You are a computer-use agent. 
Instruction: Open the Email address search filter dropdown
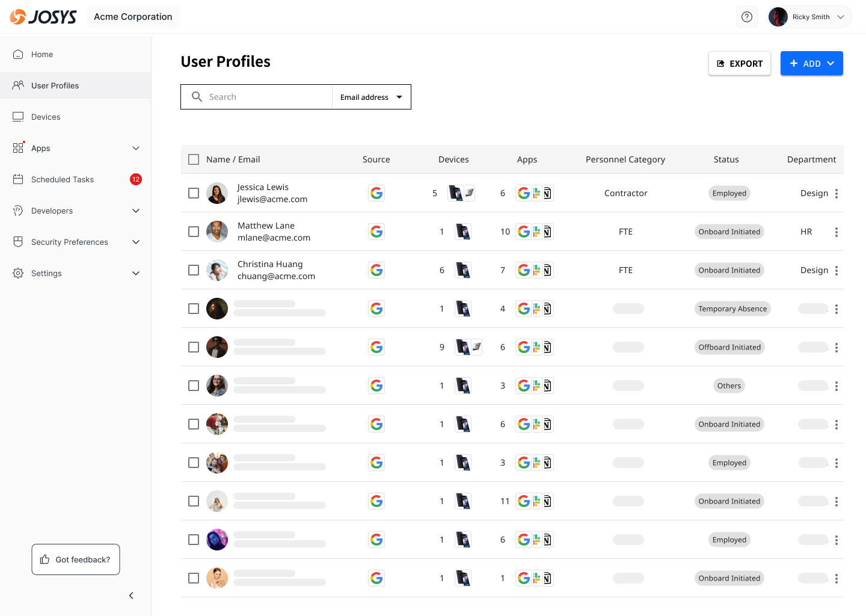(371, 97)
